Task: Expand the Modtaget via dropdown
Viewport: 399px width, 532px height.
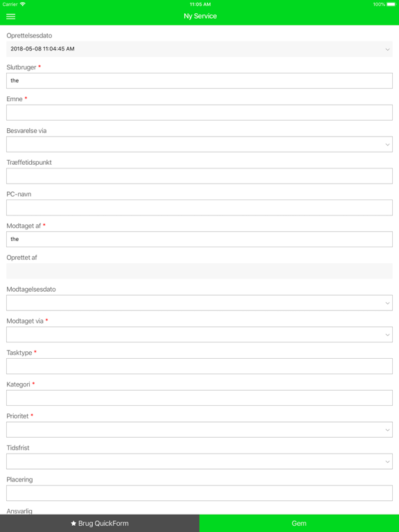Action: [199, 335]
